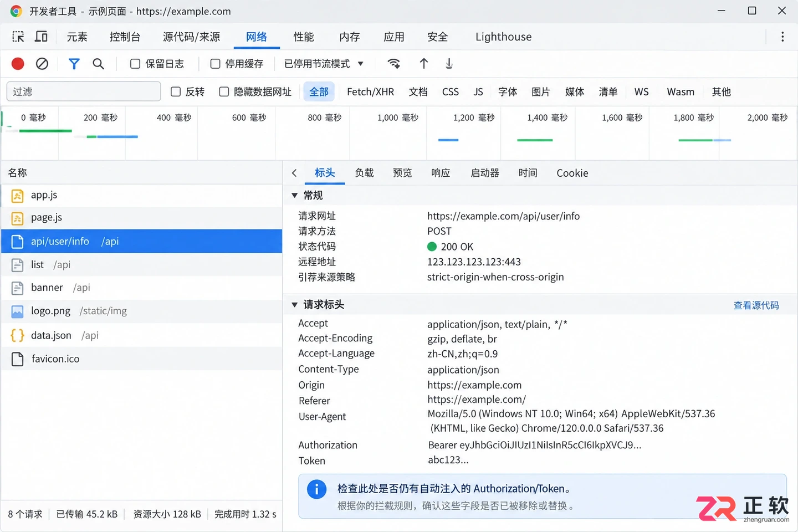Click the Chrome logo in title bar
The image size is (798, 532).
click(x=16, y=11)
